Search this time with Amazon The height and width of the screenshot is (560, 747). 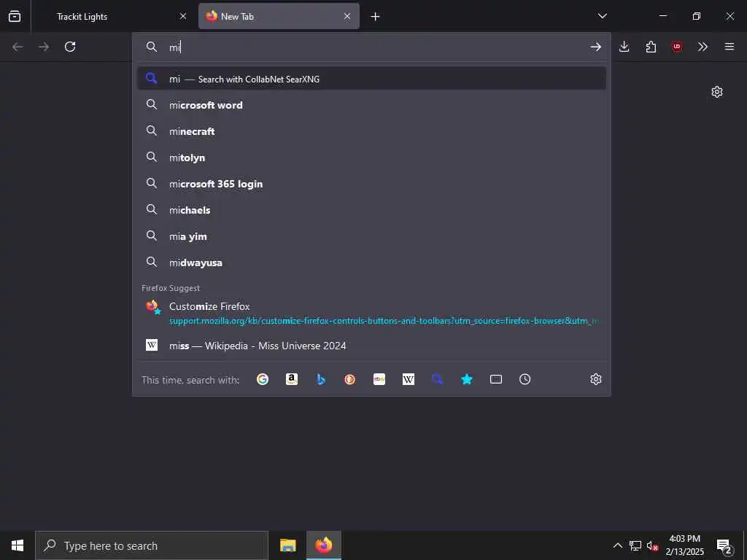[x=292, y=379]
